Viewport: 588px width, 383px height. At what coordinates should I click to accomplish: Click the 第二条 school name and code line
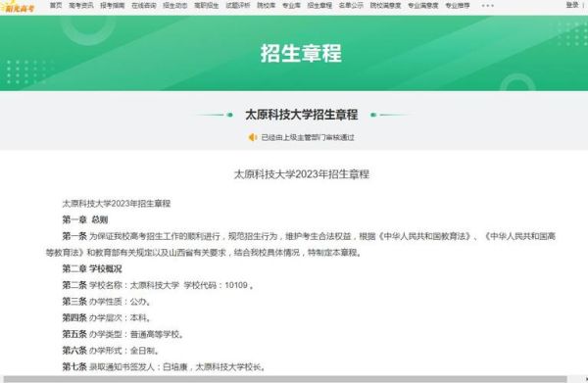pos(158,285)
